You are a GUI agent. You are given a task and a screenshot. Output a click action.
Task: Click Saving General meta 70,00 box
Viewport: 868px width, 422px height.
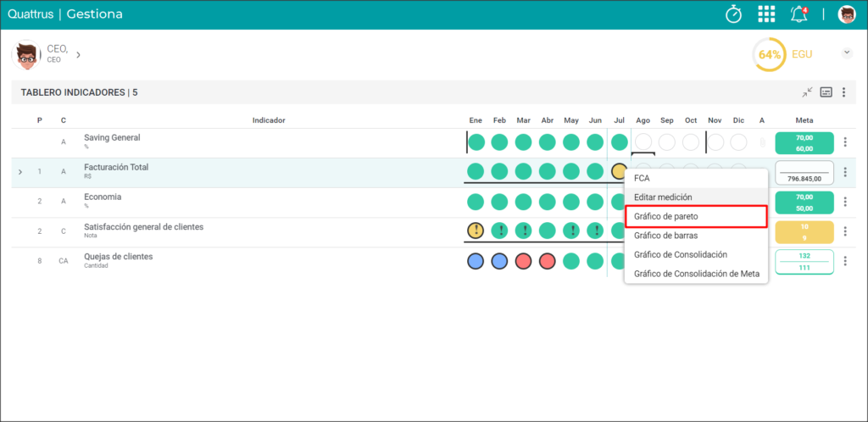click(804, 142)
